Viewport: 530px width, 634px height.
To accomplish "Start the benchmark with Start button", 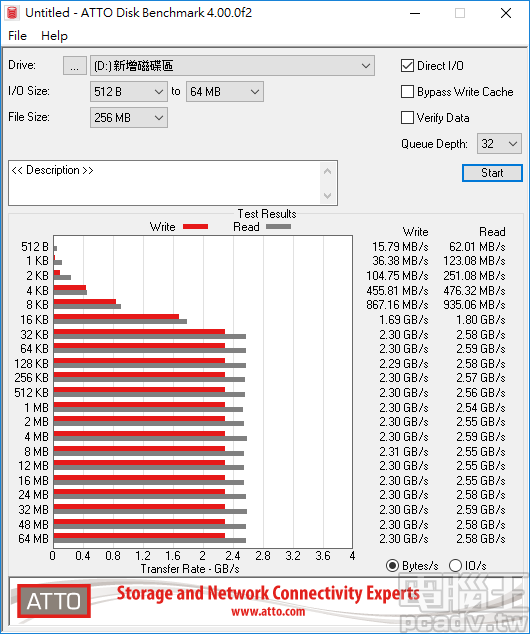I will 492,173.
